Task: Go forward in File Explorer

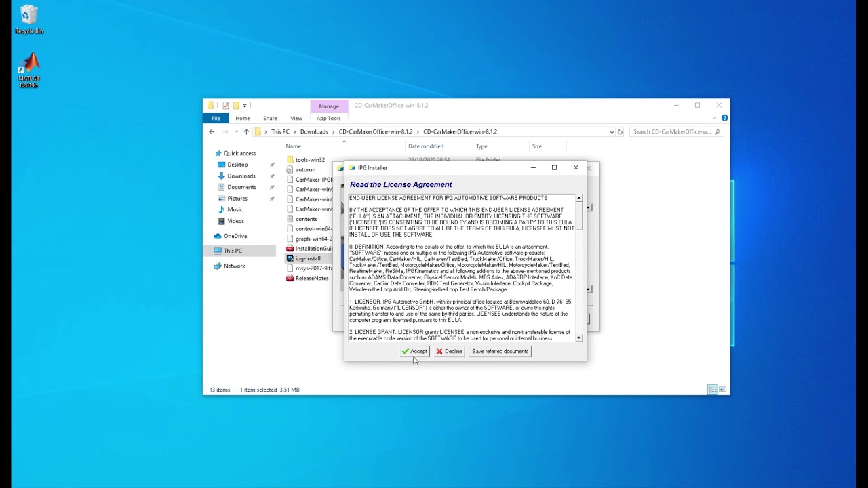Action: 225,131
